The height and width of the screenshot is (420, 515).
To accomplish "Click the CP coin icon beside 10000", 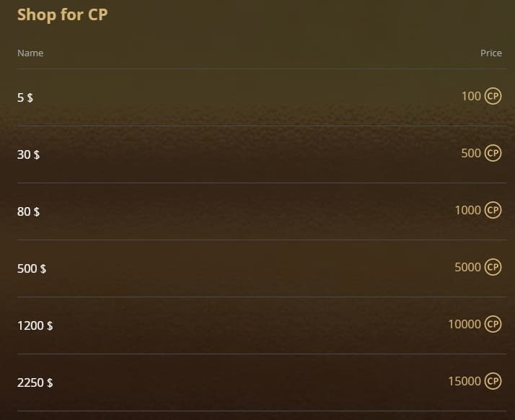I will 493,324.
